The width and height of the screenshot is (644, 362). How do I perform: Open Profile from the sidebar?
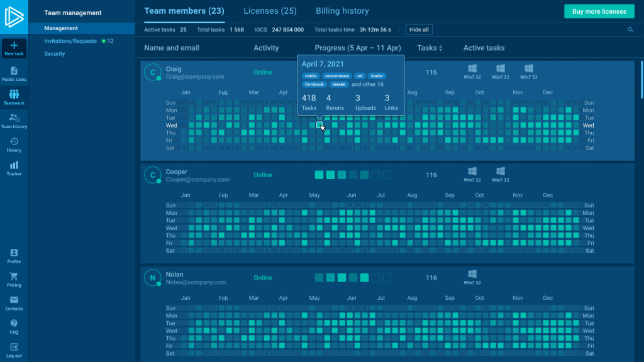pos(14,253)
